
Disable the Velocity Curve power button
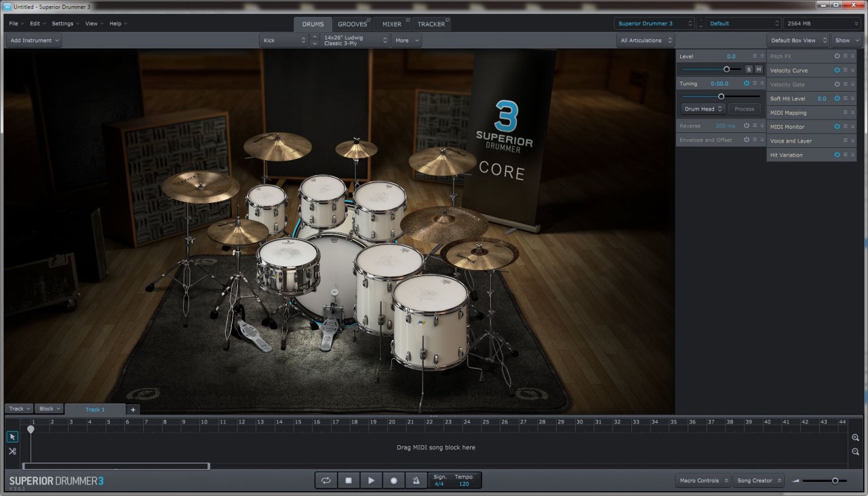(837, 71)
